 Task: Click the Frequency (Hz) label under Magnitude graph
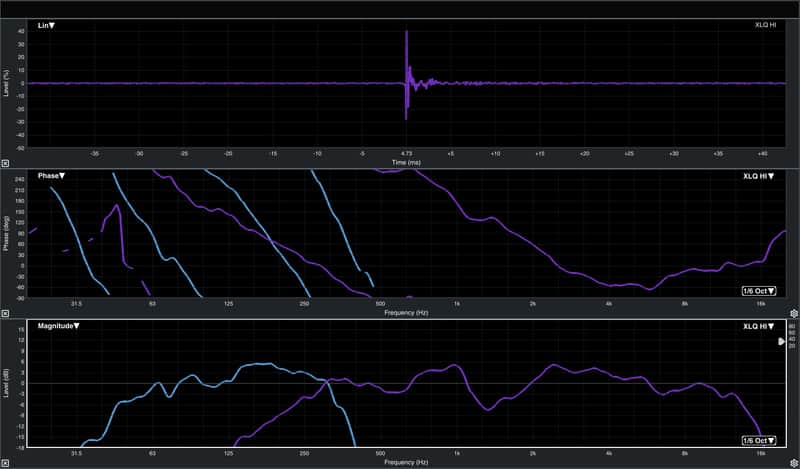406,462
